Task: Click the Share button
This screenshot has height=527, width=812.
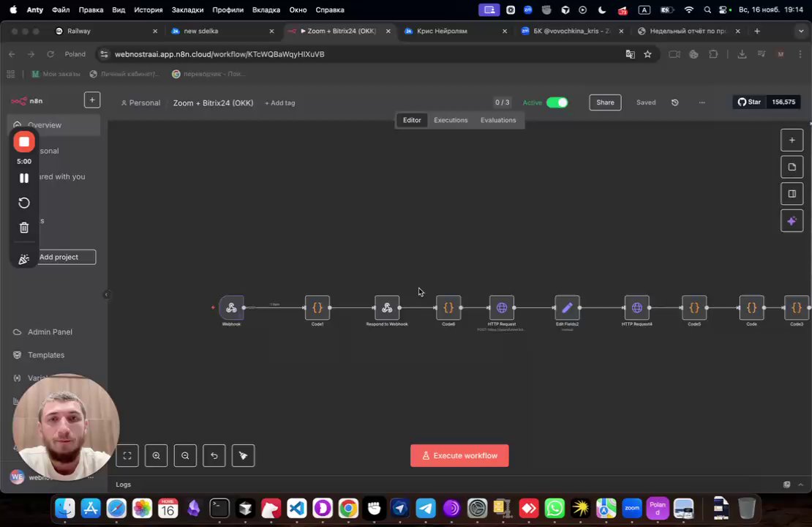Action: 605,102
